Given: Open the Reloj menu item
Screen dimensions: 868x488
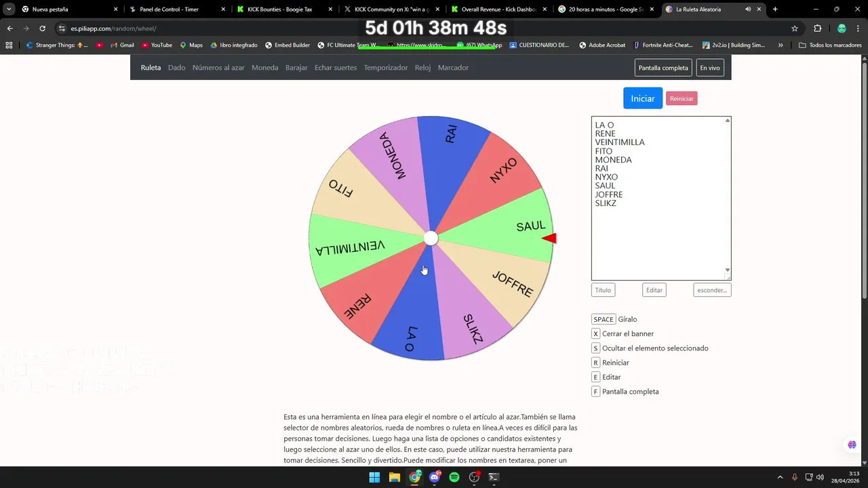Looking at the screenshot, I should pyautogui.click(x=422, y=68).
